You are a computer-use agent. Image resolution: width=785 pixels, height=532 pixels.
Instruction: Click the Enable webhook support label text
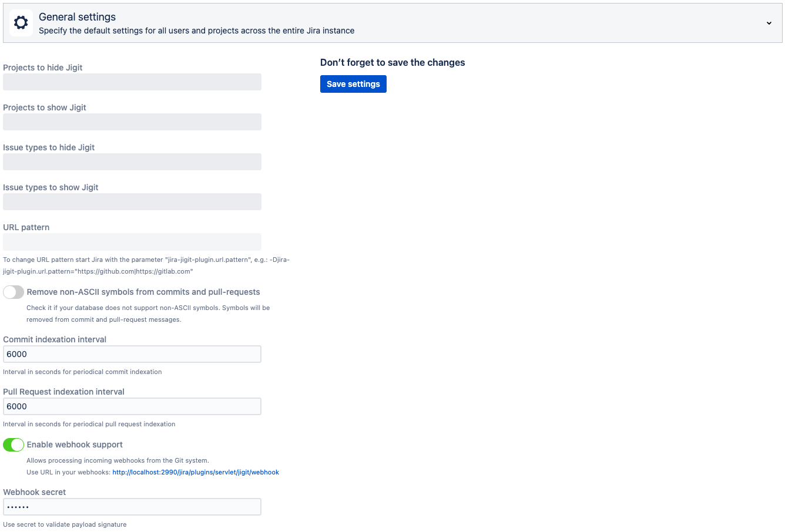75,445
